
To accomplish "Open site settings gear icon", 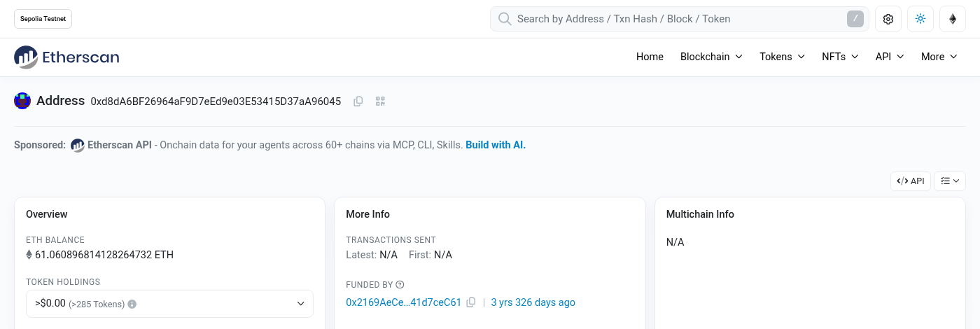I will coord(888,19).
